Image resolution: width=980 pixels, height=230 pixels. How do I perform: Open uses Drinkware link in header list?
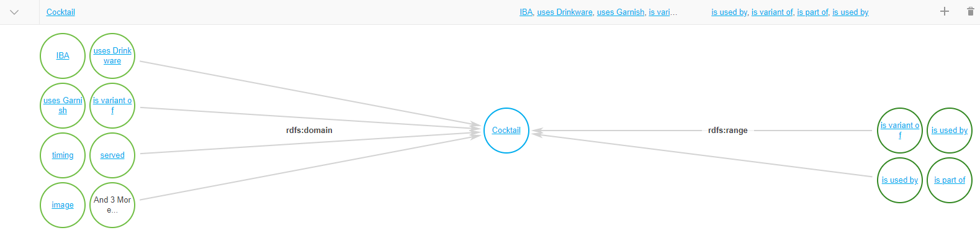tap(565, 12)
